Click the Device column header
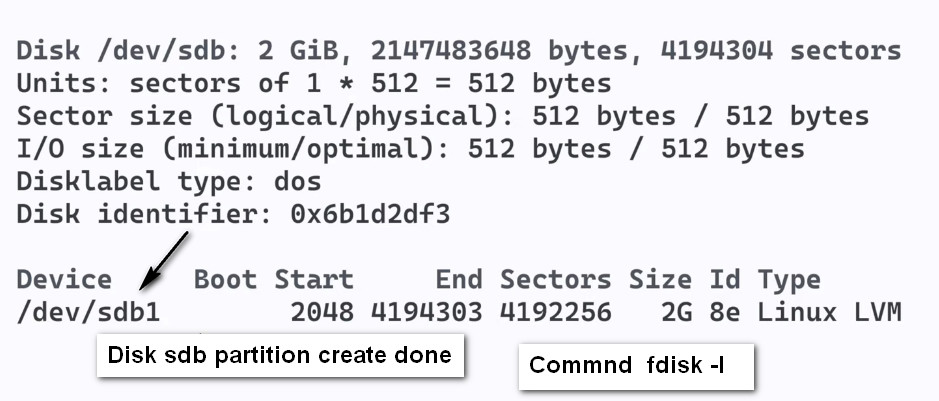The height and width of the screenshot is (401, 939). (x=64, y=280)
